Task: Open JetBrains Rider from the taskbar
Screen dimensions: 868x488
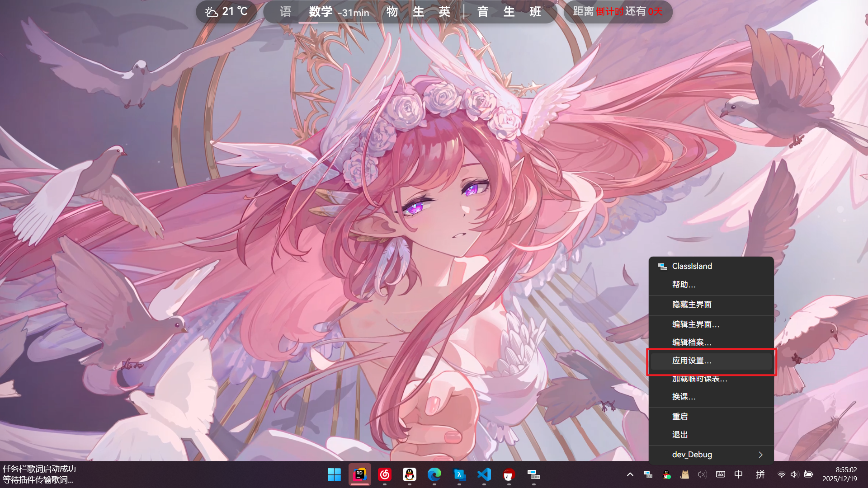Action: pyautogui.click(x=359, y=474)
